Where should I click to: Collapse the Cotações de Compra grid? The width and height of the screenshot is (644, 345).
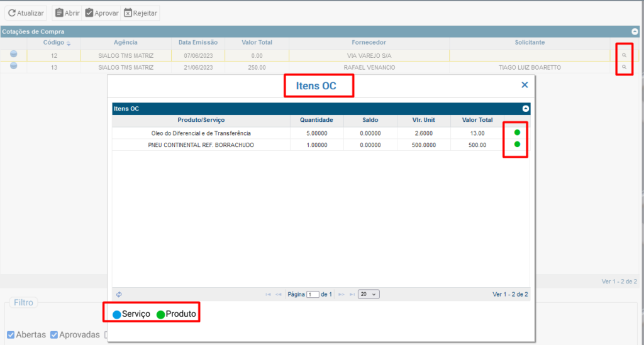coord(635,31)
